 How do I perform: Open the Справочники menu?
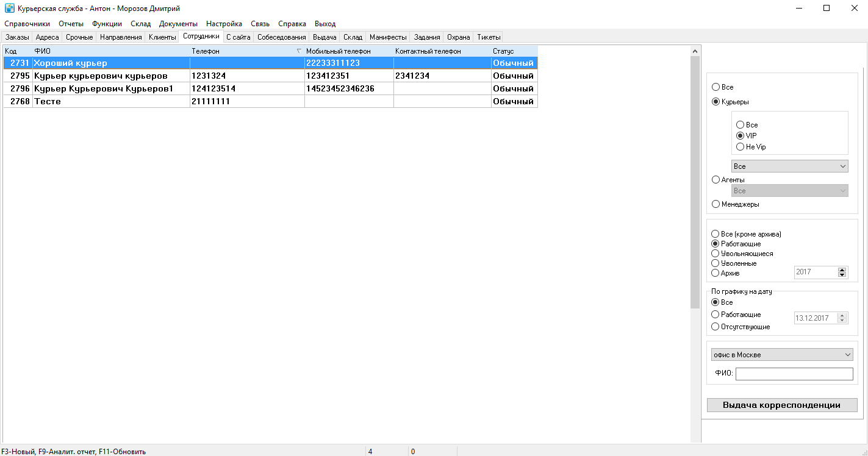[x=27, y=24]
